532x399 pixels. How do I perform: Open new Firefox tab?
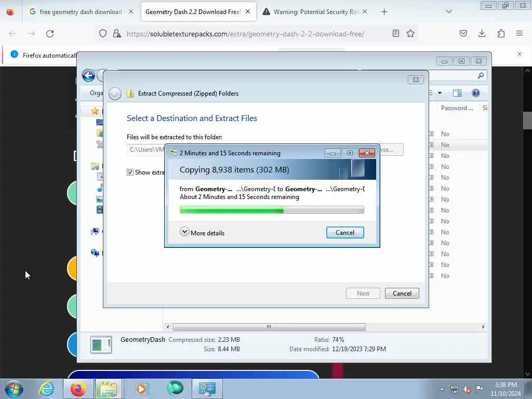(384, 12)
